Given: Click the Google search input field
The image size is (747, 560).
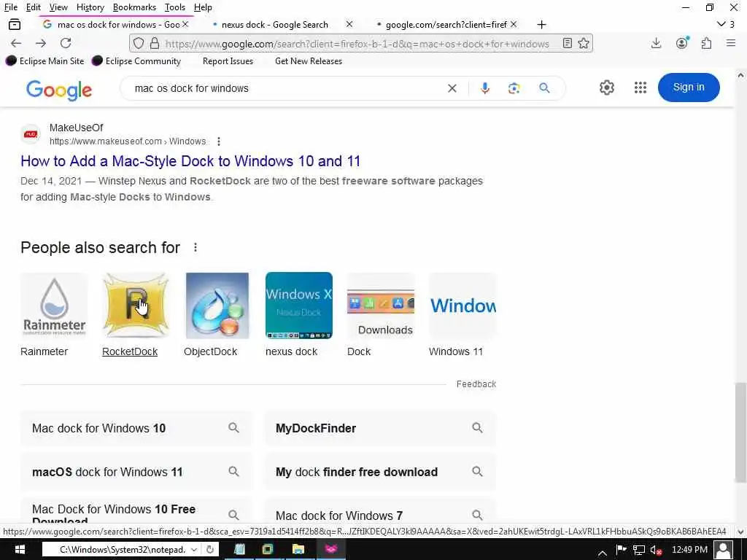Looking at the screenshot, I should (x=286, y=88).
